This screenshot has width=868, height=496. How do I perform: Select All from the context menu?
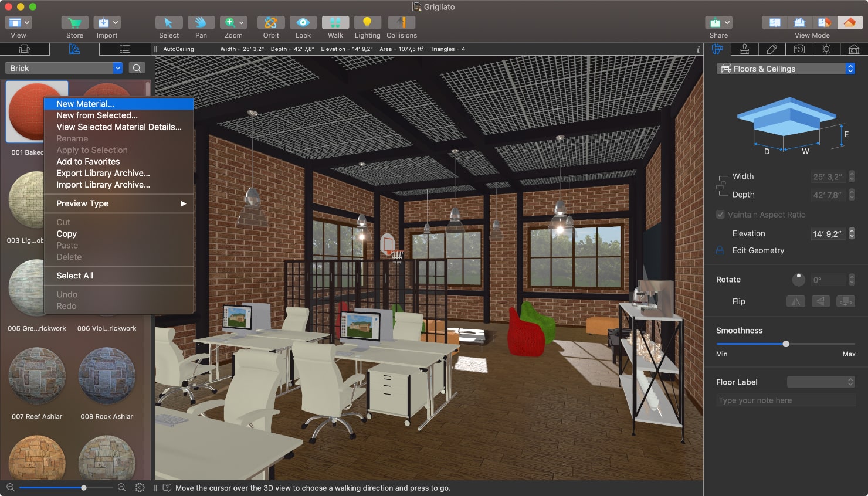pos(74,276)
